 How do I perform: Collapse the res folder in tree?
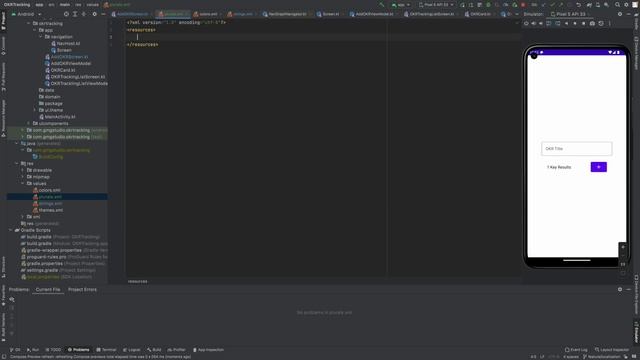tap(16, 163)
